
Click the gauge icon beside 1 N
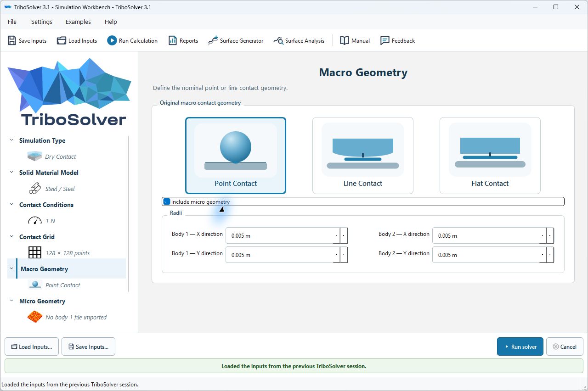point(35,221)
